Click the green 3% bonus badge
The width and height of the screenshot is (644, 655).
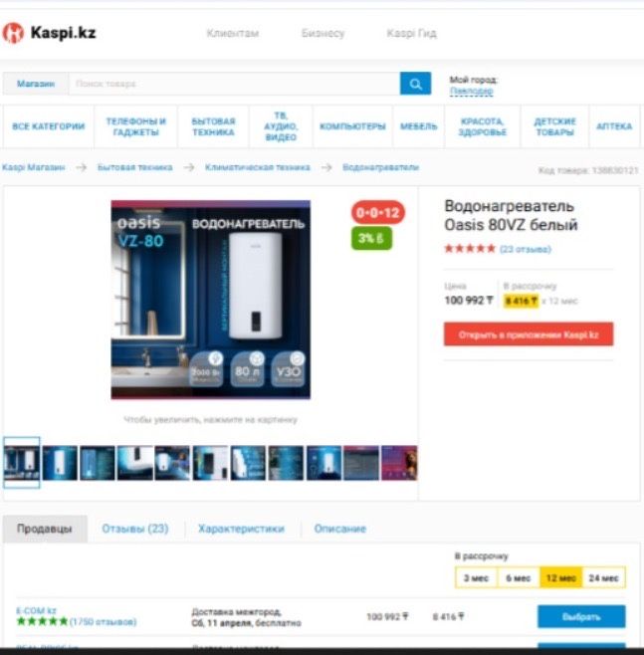coord(371,238)
